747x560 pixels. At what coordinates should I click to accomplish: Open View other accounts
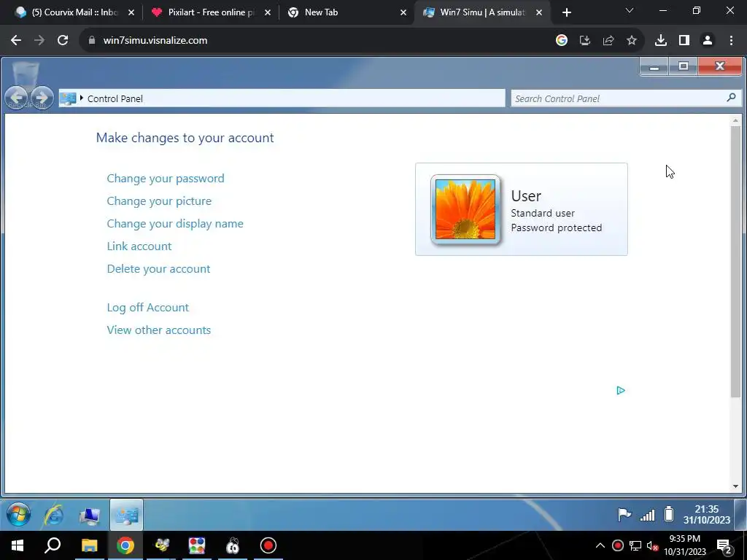(158, 330)
